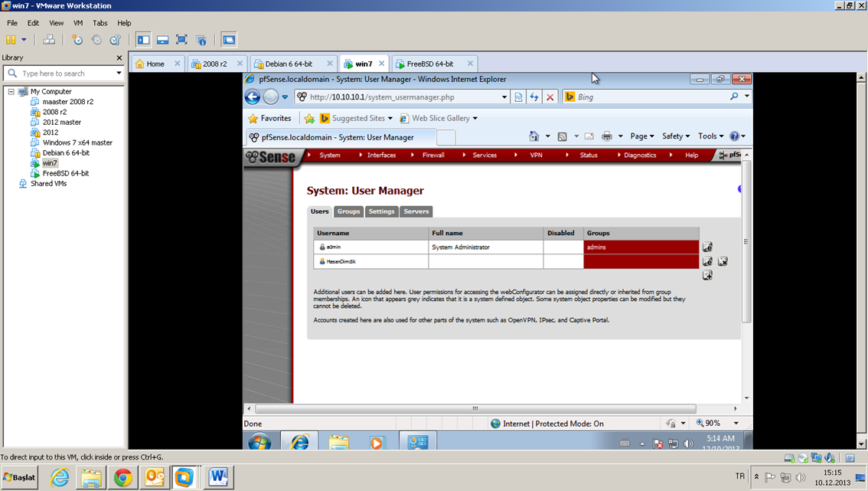Send Ctrl+Alt+Del to the guest

pyautogui.click(x=49, y=40)
